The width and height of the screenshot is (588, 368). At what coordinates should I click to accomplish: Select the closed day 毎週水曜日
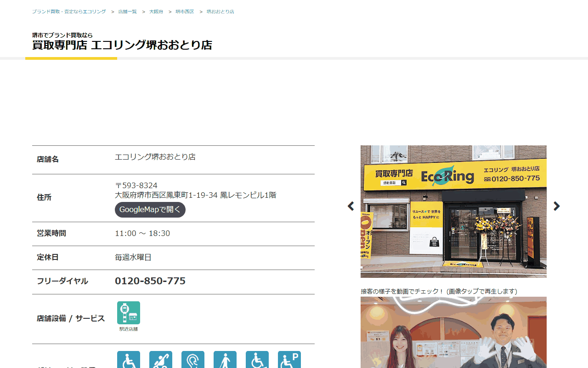(x=133, y=257)
